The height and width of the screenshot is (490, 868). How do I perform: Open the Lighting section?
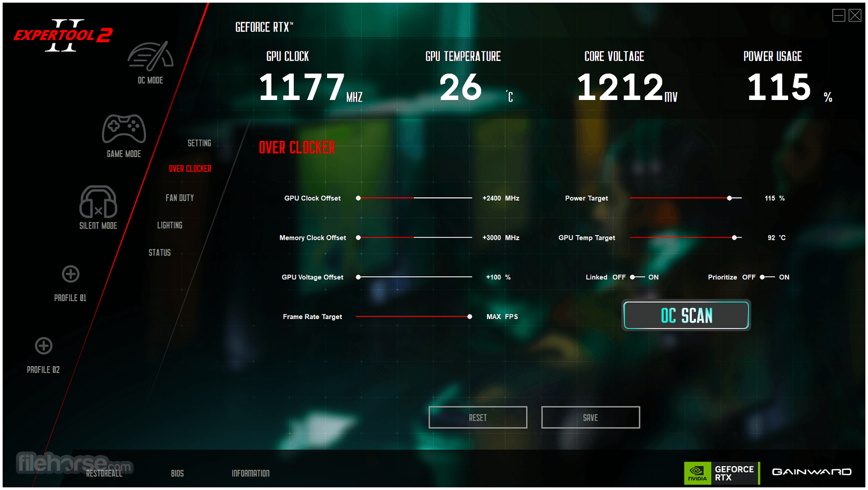click(x=169, y=225)
